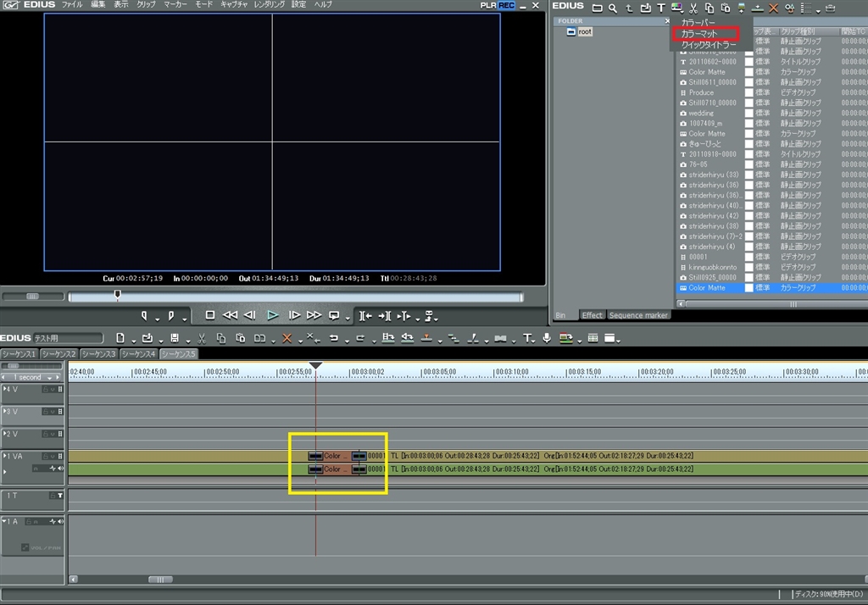Viewport: 868px width, 605px height.
Task: Toggle the audio mute speaker on 1 VA track
Action: (60, 469)
